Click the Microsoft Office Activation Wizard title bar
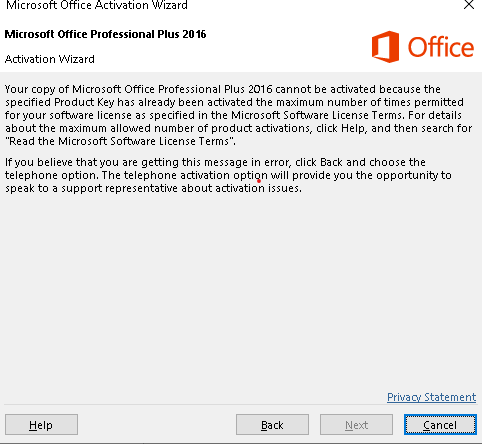 (x=97, y=5)
